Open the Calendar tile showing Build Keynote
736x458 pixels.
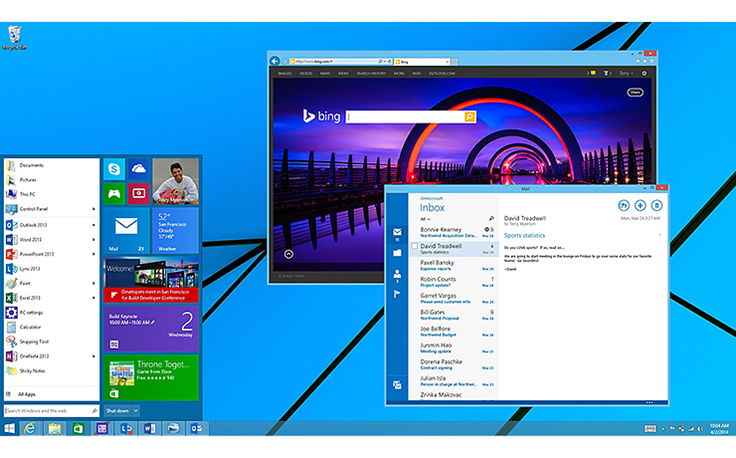151,328
